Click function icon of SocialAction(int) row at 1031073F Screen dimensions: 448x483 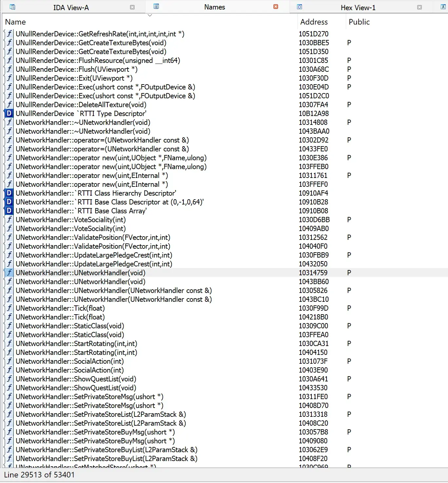(9, 361)
